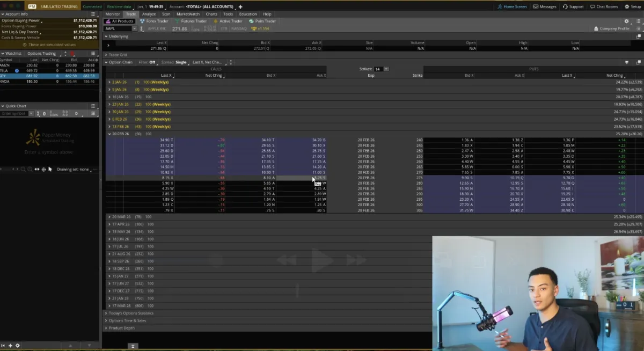Select crosshair tool in Quick Chart
644x351 pixels.
point(43,169)
